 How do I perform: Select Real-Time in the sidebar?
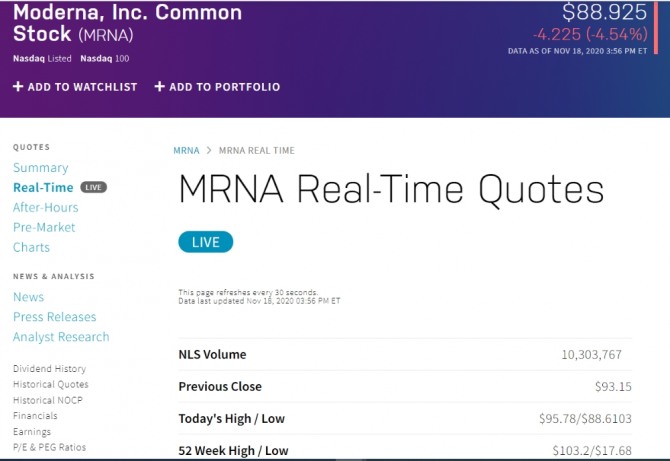click(43, 188)
